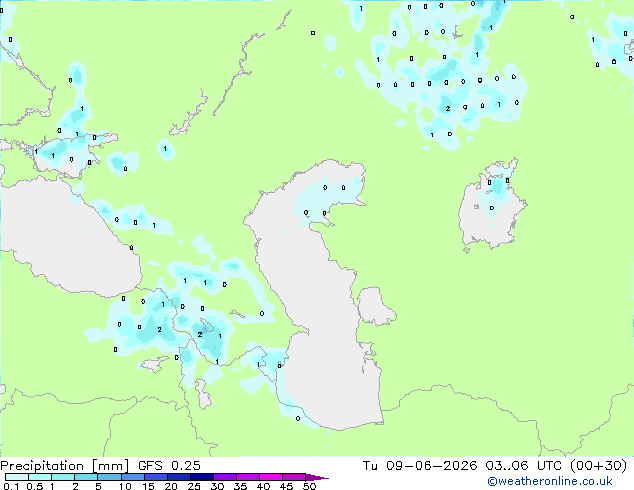
Task: Click the legend label '30'
Action: (217, 486)
